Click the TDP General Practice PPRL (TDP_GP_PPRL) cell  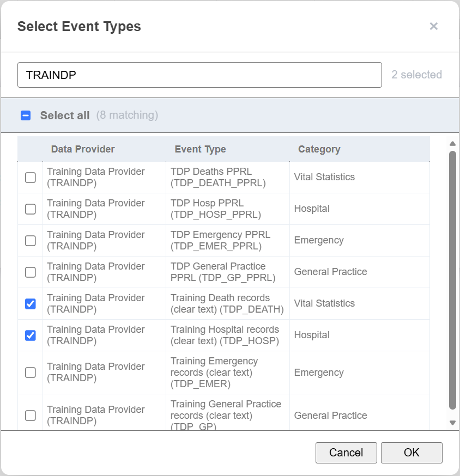228,272
